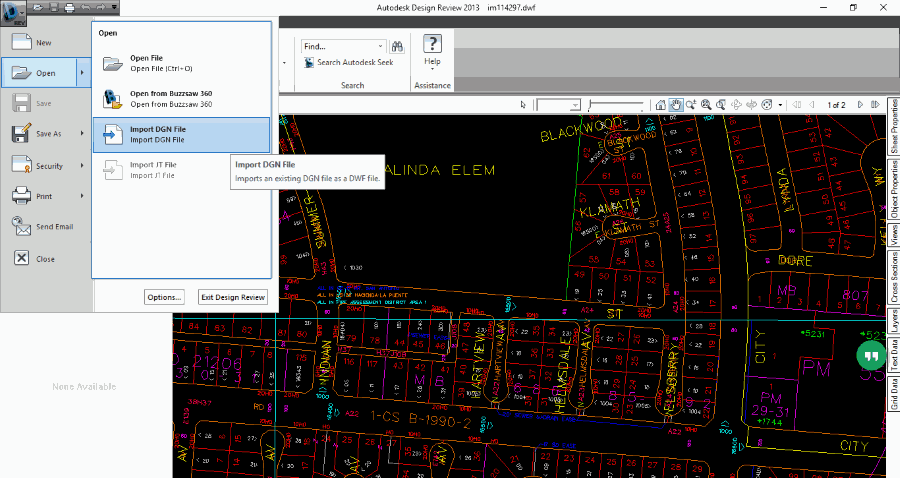Click the Exit Design Review button
This screenshot has height=478, width=900.
233,297
